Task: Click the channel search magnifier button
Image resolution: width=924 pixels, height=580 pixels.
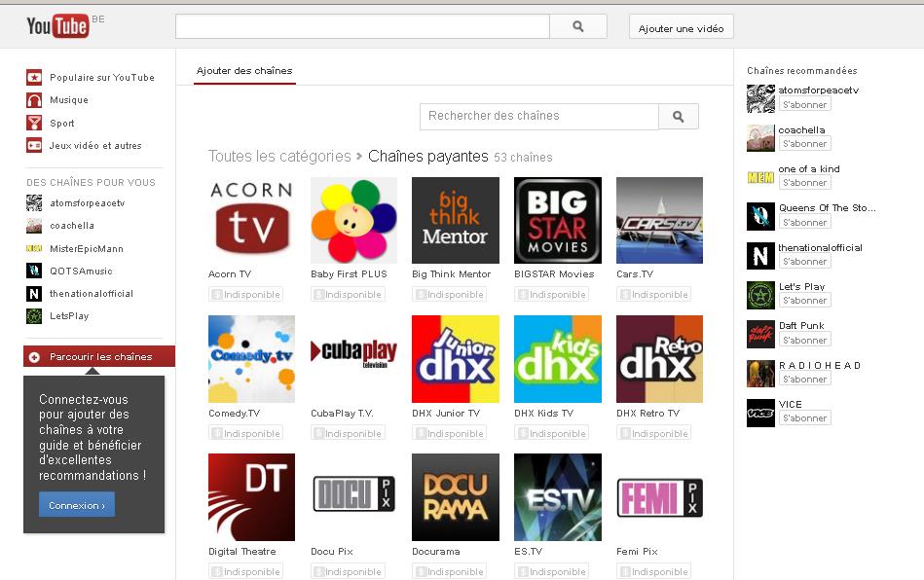Action: (x=679, y=117)
